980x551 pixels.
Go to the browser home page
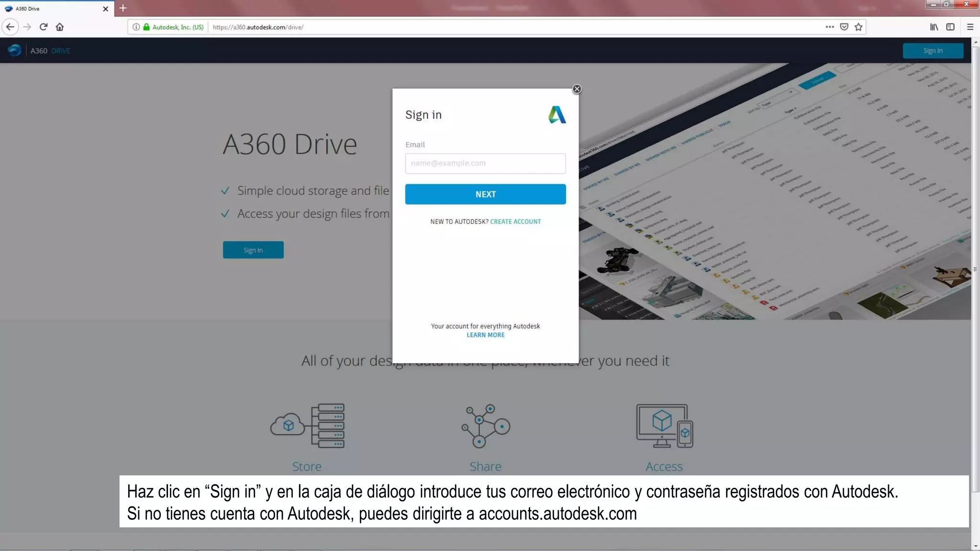click(x=60, y=27)
